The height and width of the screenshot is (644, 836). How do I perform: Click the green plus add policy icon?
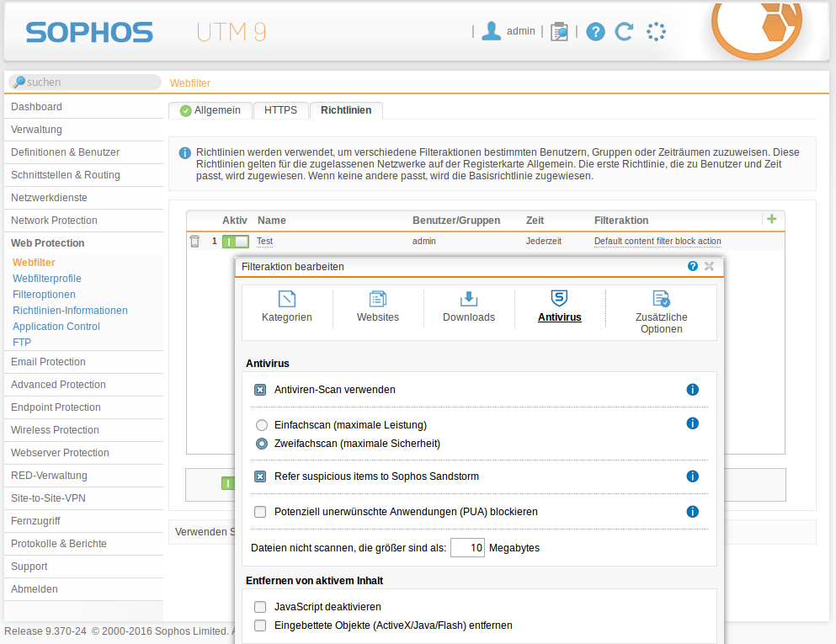771,219
